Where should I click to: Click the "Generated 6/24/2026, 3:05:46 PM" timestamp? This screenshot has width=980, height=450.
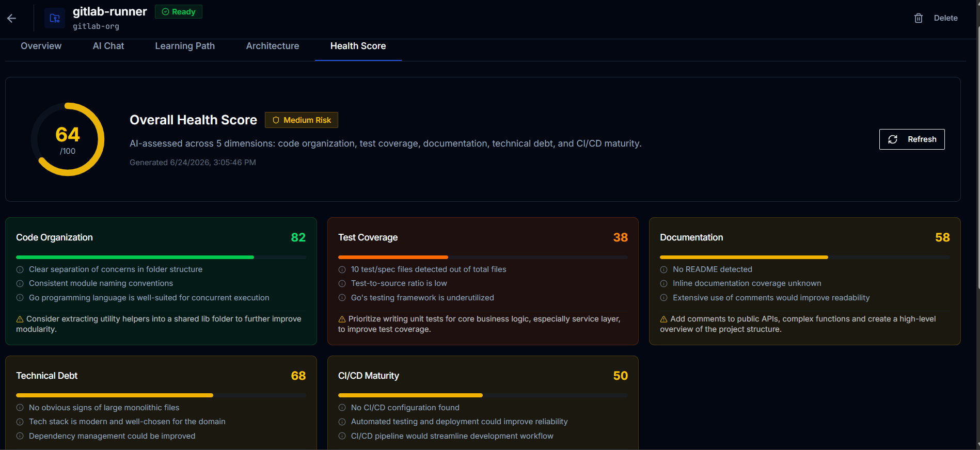click(x=193, y=163)
